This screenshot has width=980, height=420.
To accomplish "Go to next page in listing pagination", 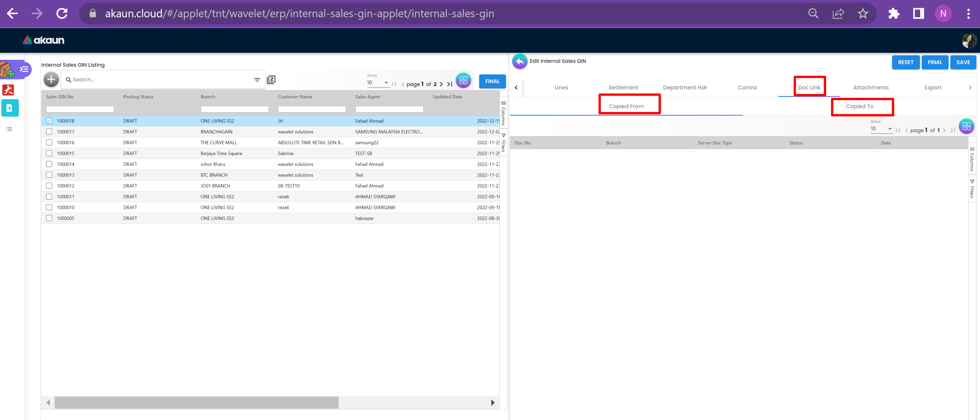I will point(441,84).
